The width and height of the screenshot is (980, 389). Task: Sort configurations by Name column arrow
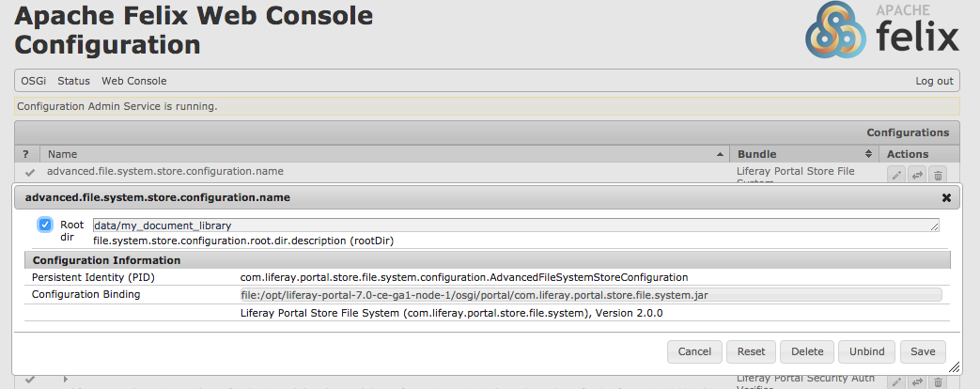coord(720,154)
